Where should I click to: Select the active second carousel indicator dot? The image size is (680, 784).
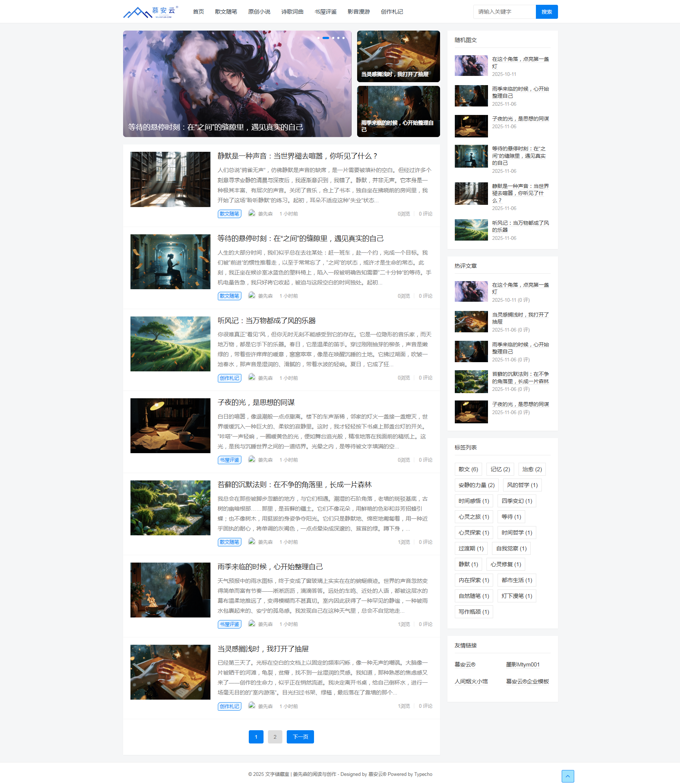click(325, 38)
